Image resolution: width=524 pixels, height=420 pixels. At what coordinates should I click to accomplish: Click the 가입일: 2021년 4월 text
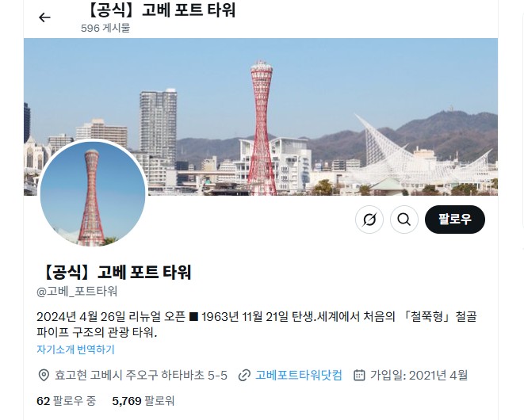click(x=419, y=376)
